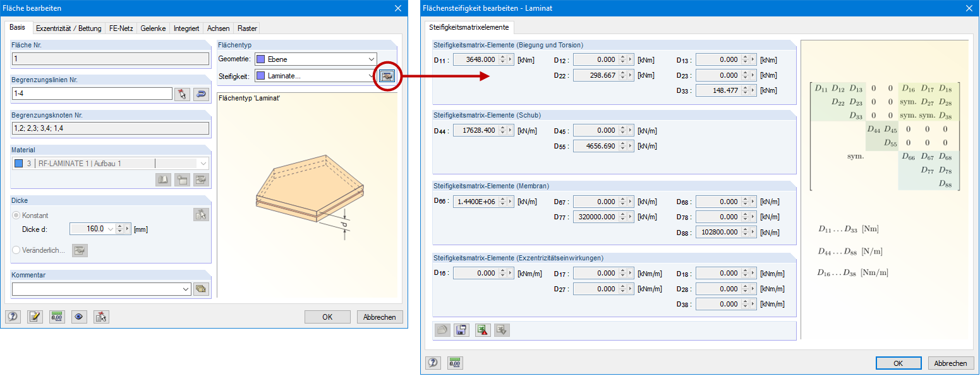Click the D45 spinner arrows
The width and height of the screenshot is (980, 376).
(622, 131)
